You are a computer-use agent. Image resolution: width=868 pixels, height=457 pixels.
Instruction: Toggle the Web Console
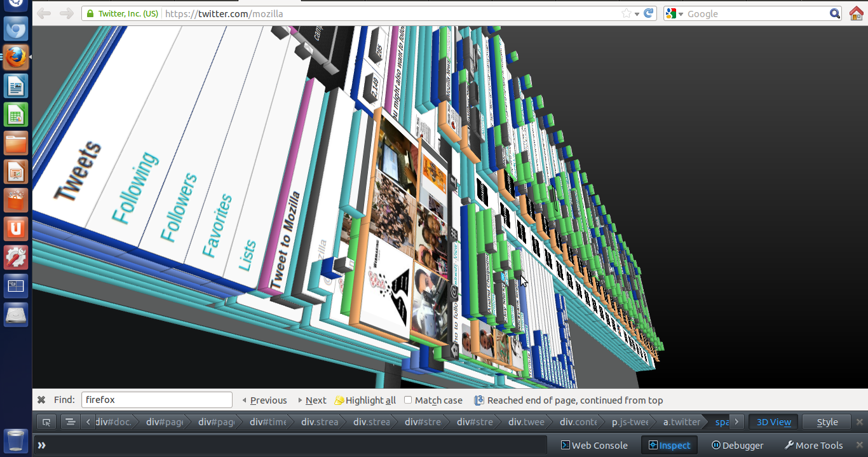[x=593, y=446]
